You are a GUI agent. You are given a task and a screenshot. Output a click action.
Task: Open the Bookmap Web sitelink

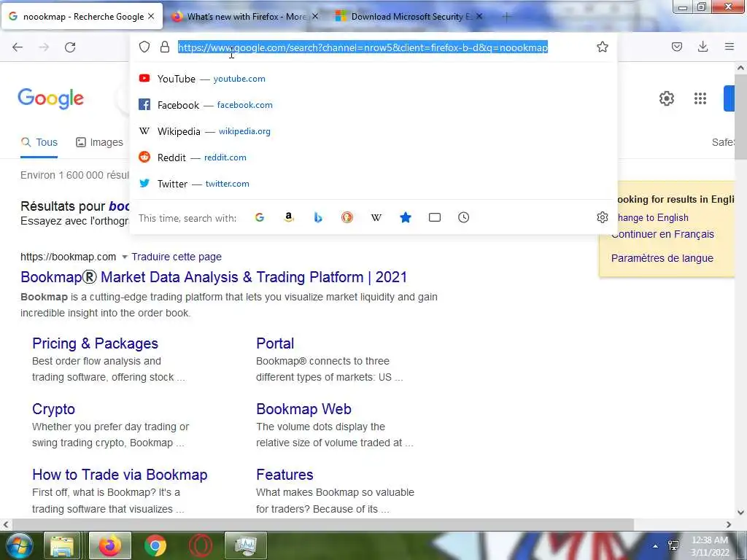pyautogui.click(x=304, y=409)
